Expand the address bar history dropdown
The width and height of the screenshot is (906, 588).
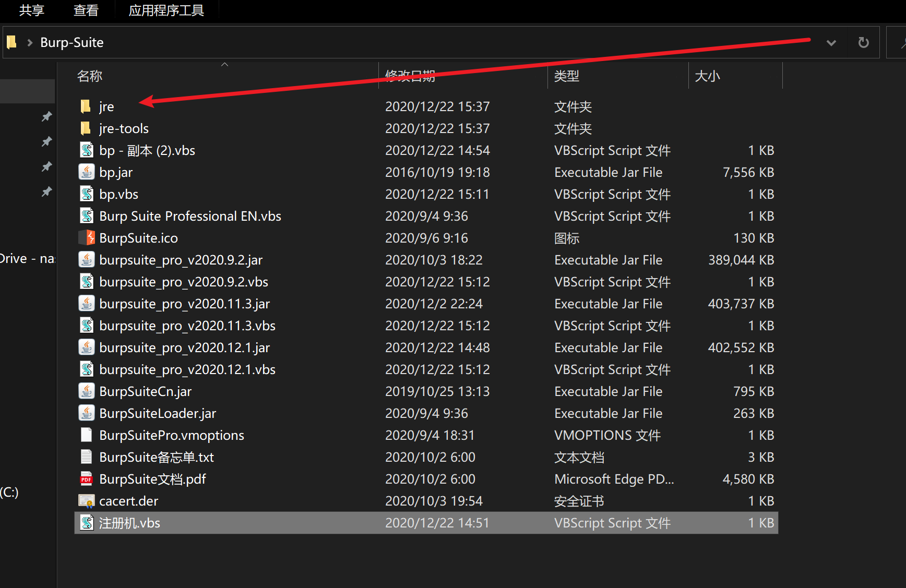[831, 43]
